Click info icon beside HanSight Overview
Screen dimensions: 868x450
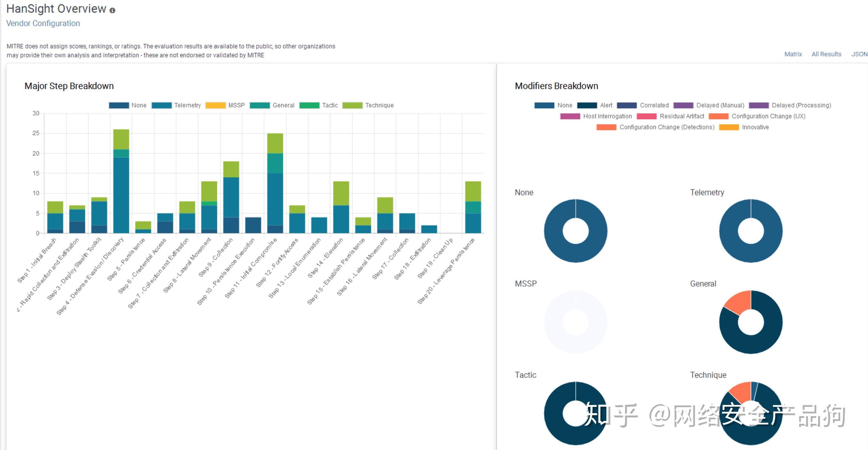pyautogui.click(x=113, y=11)
